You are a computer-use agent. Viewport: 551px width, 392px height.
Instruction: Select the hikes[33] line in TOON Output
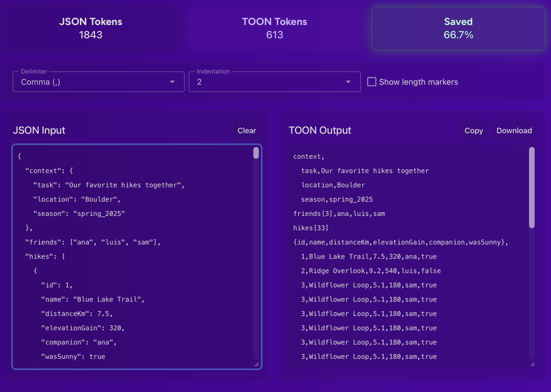click(x=310, y=228)
